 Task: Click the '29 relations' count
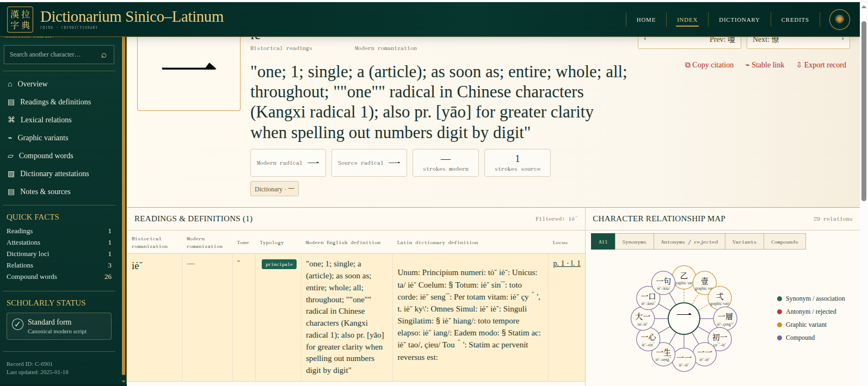[833, 219]
